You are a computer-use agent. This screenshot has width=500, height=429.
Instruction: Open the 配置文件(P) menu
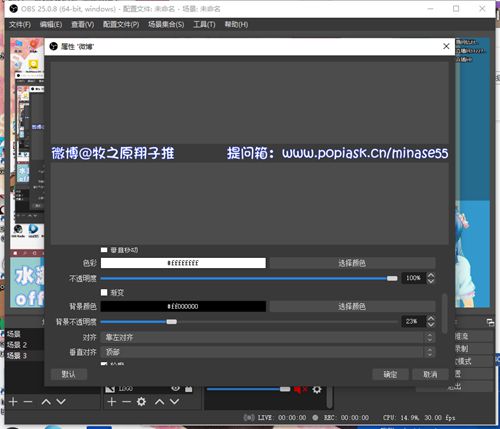click(x=121, y=24)
